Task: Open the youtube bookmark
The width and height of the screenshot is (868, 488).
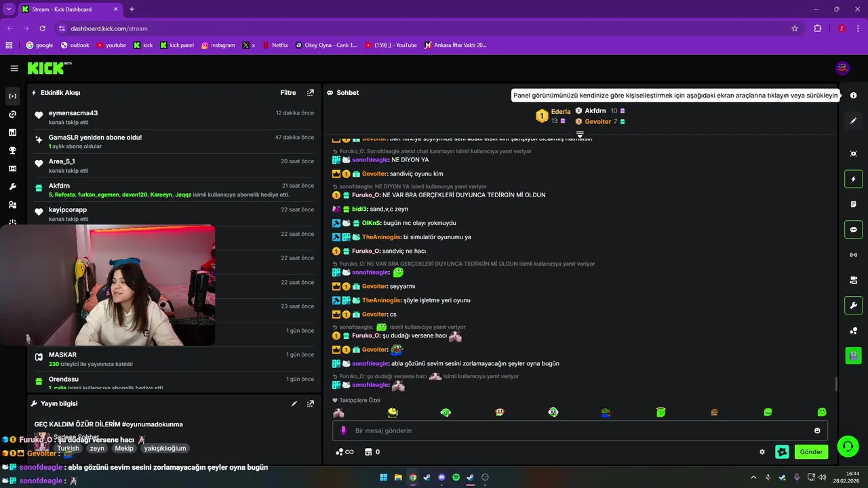Action: [111, 45]
